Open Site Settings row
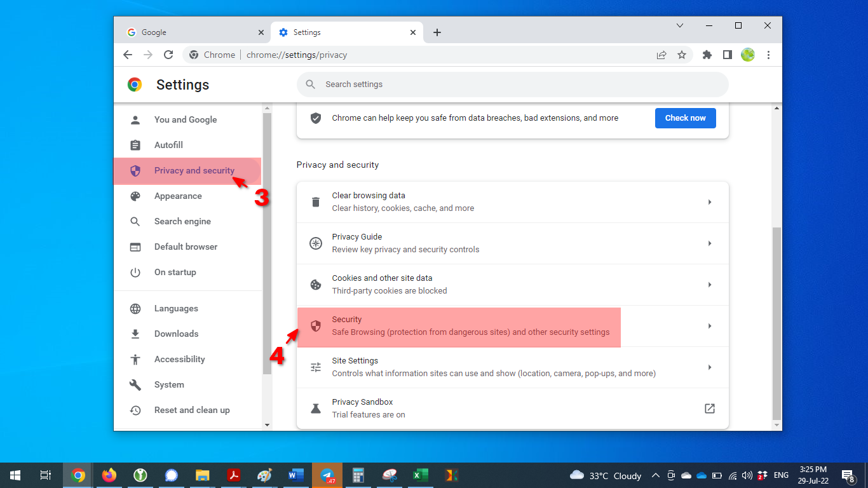The image size is (868, 488). [x=513, y=367]
